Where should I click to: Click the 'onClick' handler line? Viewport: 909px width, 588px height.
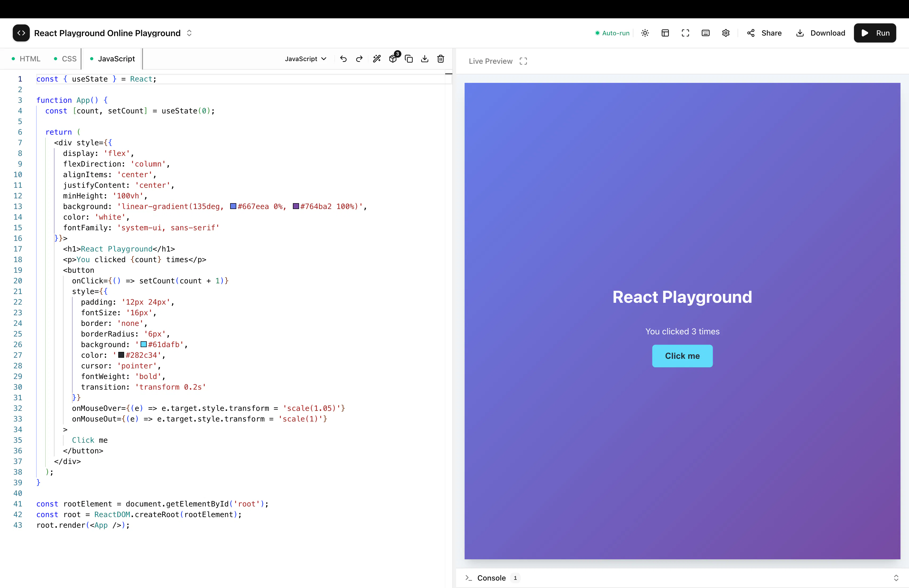coord(150,281)
